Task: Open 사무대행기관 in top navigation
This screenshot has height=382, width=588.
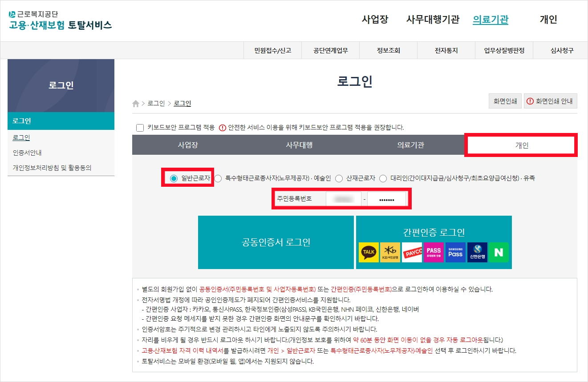Action: tap(433, 20)
